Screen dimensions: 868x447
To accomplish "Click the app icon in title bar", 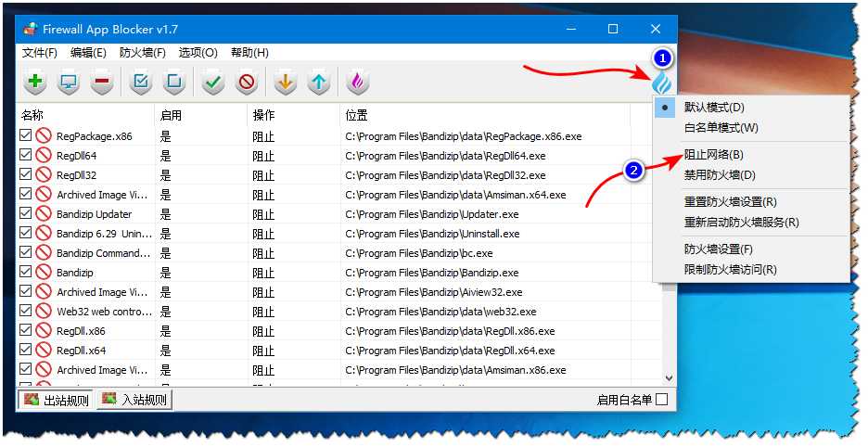I will pyautogui.click(x=31, y=29).
